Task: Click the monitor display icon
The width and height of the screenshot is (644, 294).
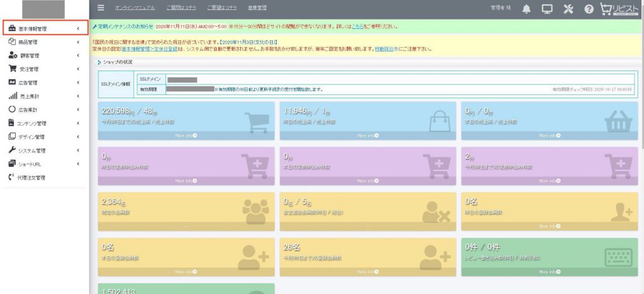Action: [547, 9]
